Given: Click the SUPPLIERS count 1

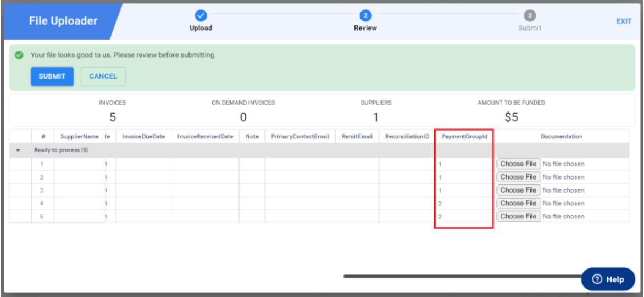Looking at the screenshot, I should (x=376, y=117).
